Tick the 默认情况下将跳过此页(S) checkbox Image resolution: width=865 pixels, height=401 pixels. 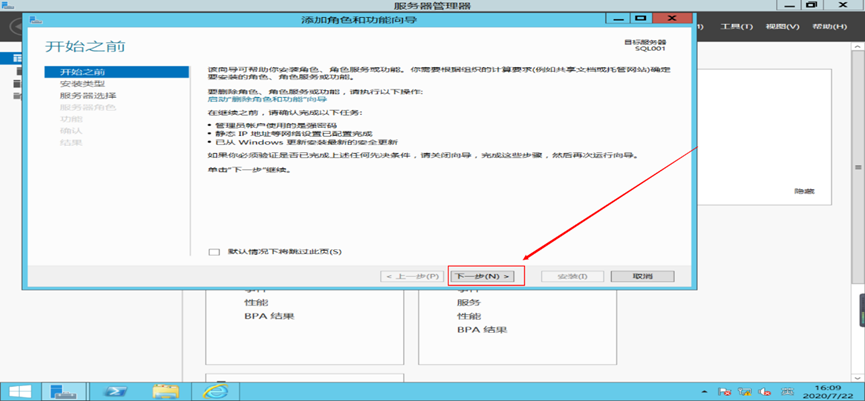(214, 252)
